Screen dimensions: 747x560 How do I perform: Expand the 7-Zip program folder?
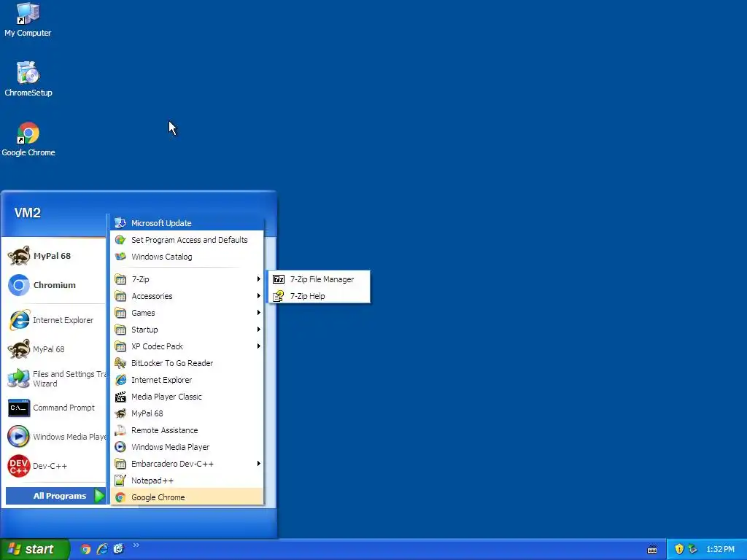187,279
